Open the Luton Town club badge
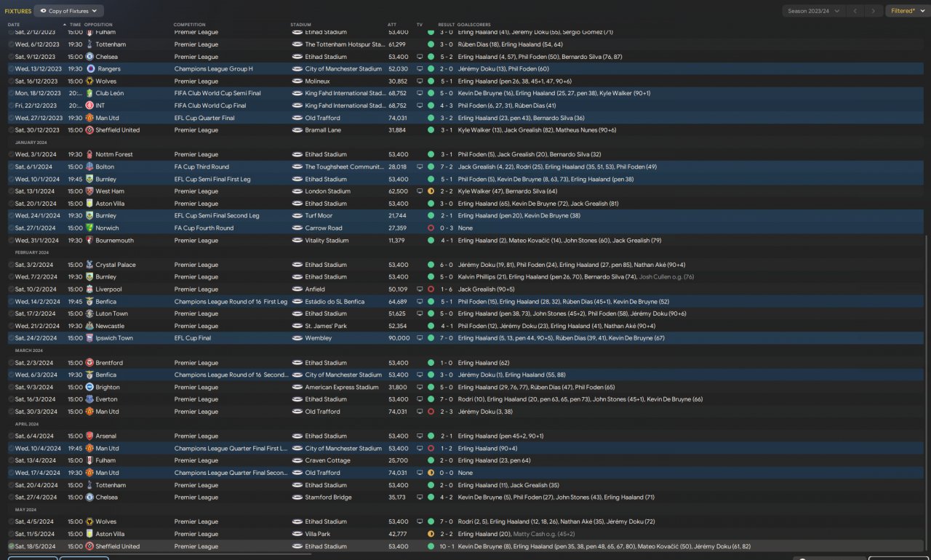Image resolution: width=931 pixels, height=560 pixels. tap(89, 313)
